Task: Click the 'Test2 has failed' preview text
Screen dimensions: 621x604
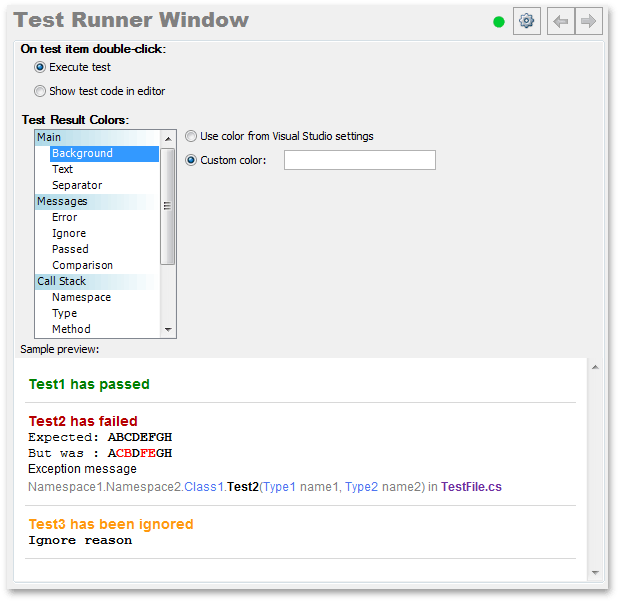Action: click(83, 421)
